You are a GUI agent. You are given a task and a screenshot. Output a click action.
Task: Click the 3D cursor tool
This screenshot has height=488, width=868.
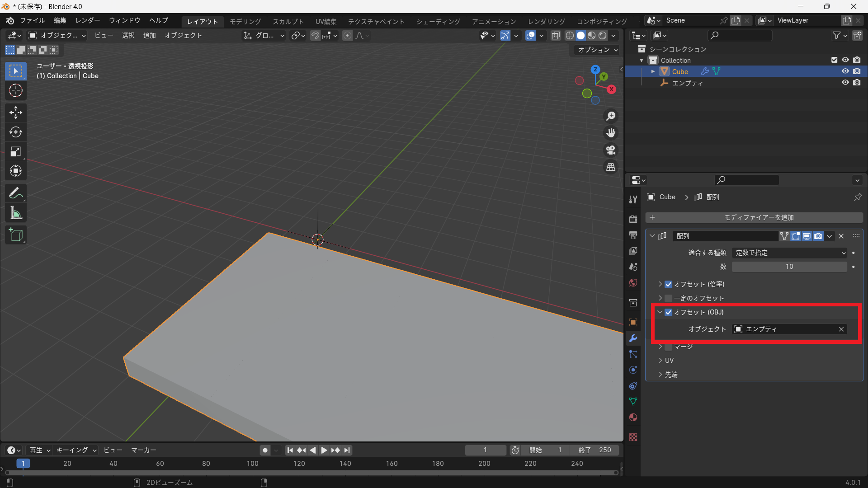click(16, 90)
